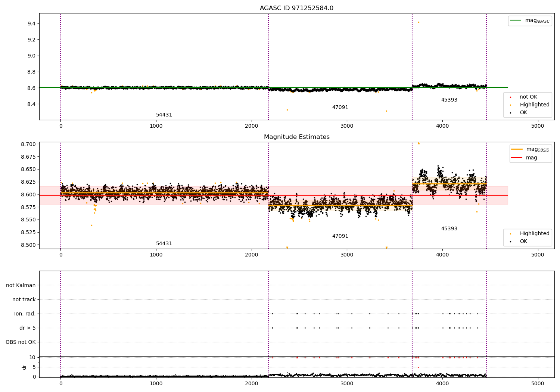Viewport: 560px width, 392px height.
Task: Click the 'dr' axis label
Action: (24, 367)
